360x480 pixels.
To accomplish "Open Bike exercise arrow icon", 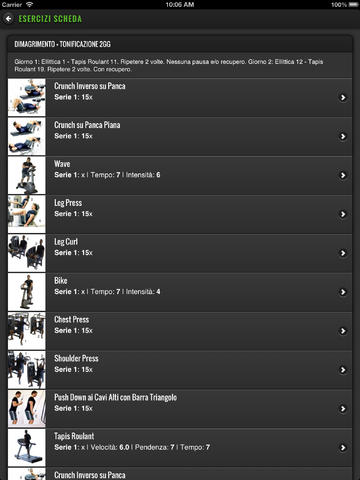I will click(x=343, y=292).
